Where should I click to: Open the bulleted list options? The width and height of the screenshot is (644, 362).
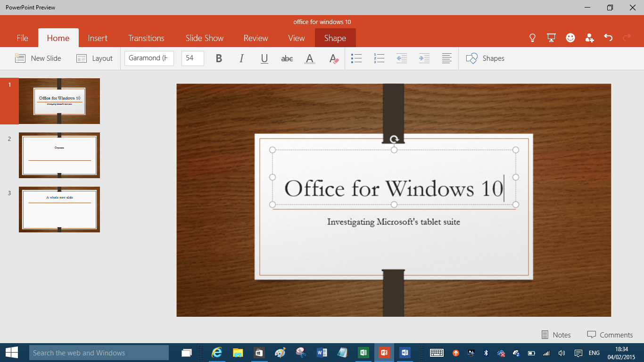tap(356, 58)
